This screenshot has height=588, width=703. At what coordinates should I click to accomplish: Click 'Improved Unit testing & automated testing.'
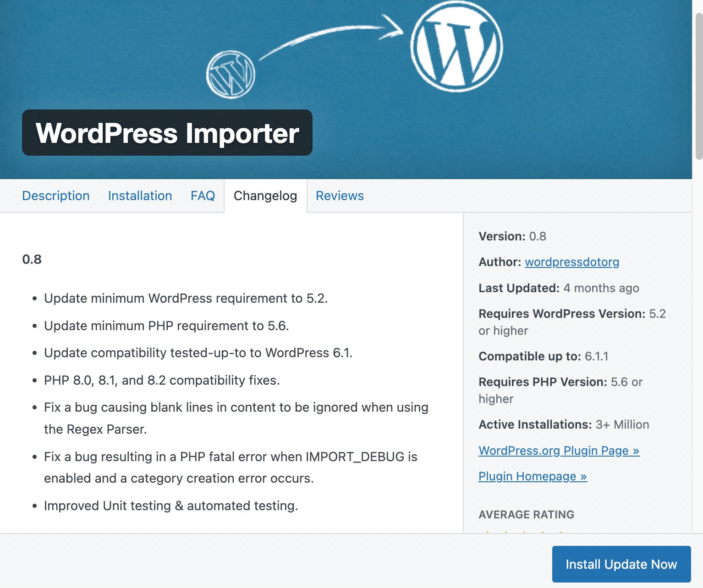click(171, 506)
